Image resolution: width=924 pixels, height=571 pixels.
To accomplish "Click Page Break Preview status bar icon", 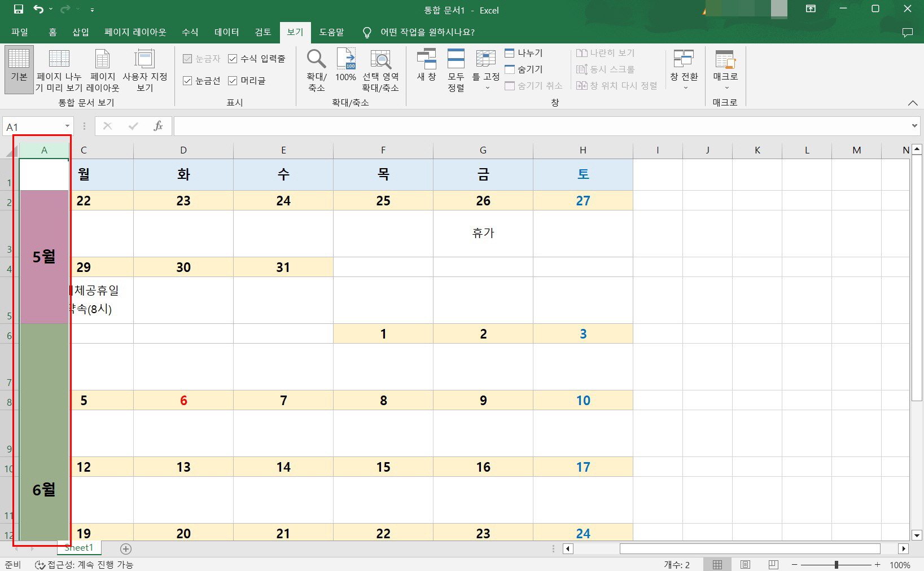I will [773, 564].
